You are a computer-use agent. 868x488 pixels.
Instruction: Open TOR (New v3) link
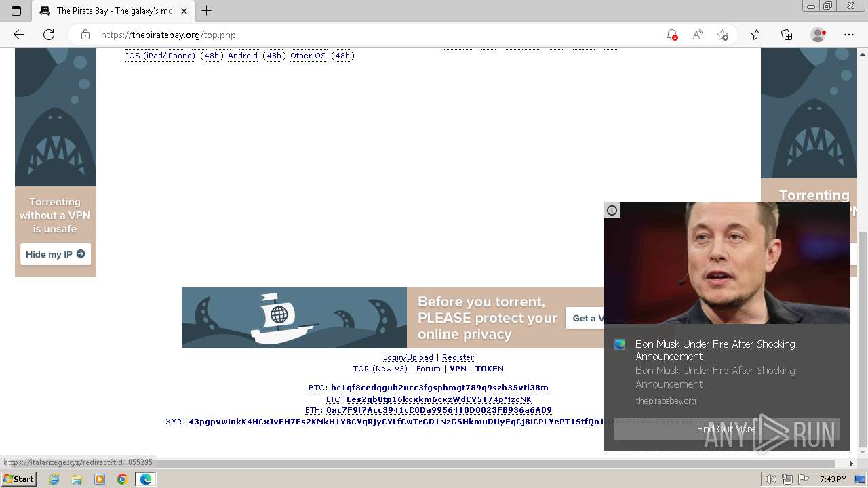click(380, 369)
